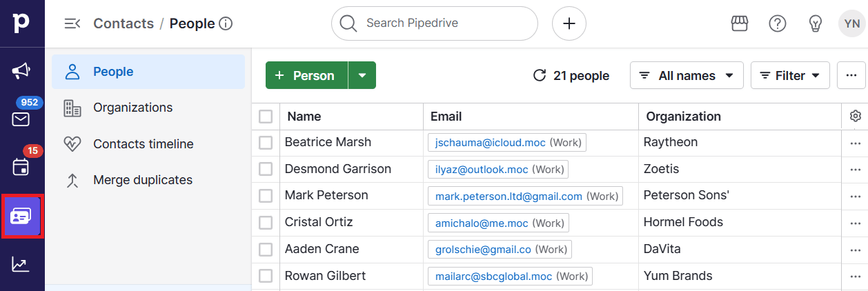
Task: Toggle the select-all checkbox in header
Action: click(x=266, y=117)
